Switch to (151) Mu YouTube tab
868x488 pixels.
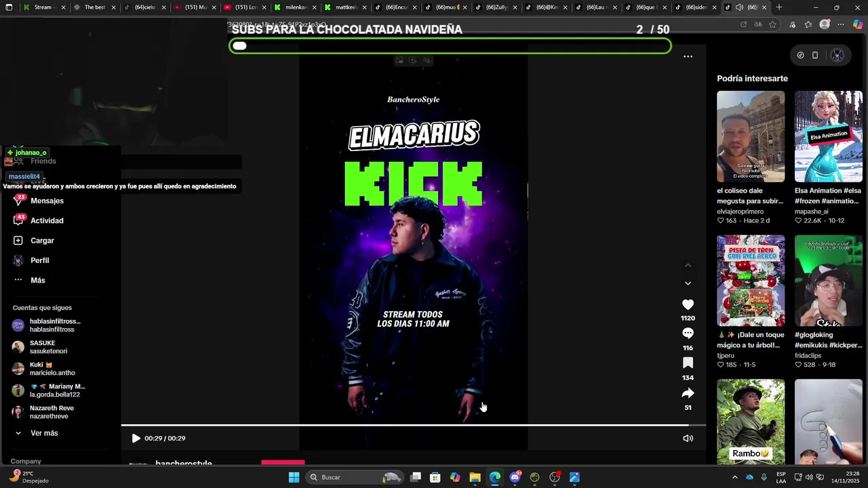(x=195, y=7)
